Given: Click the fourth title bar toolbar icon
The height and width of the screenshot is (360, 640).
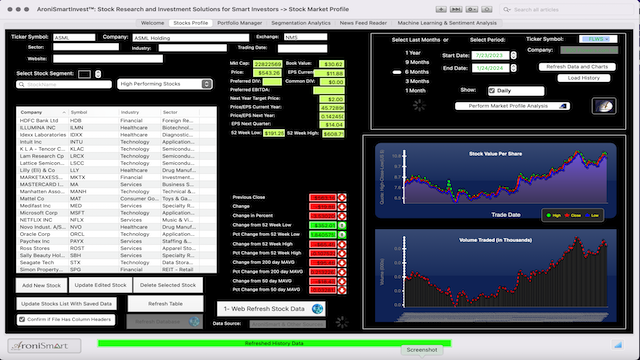Looking at the screenshot, I should pos(487,9).
